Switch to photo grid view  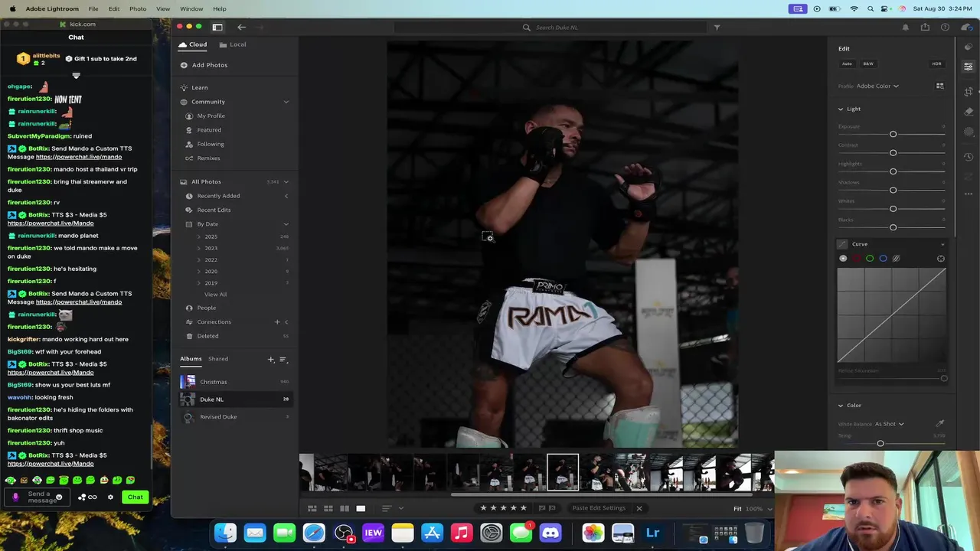(x=312, y=508)
